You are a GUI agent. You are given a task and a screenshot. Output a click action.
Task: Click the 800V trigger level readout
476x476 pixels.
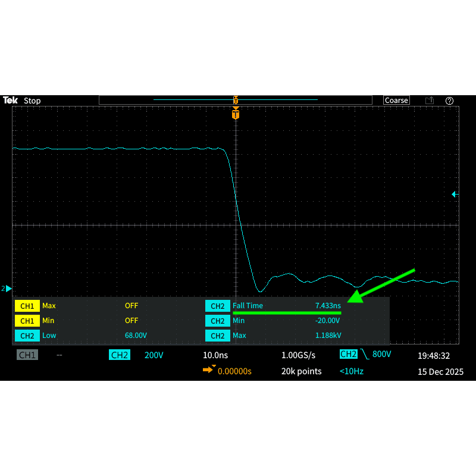(x=381, y=355)
